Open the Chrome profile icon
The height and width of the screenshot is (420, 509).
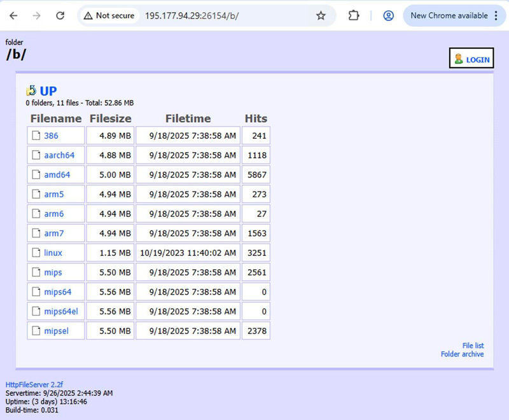coord(388,16)
